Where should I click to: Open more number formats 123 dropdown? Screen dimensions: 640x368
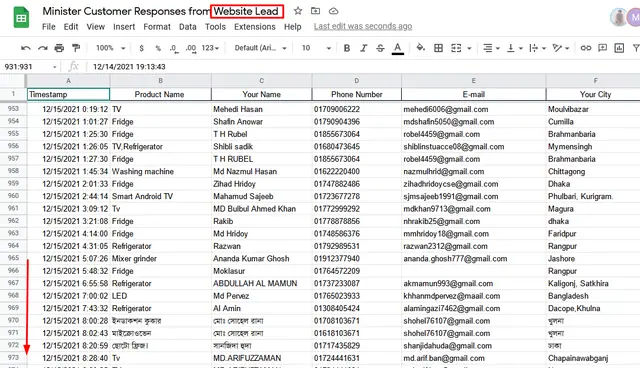210,48
